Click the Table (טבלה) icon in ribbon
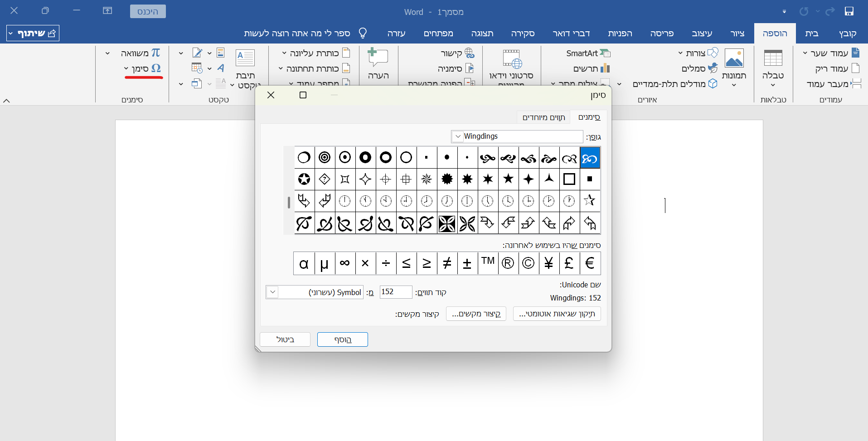This screenshot has height=441, width=868. tap(773, 59)
